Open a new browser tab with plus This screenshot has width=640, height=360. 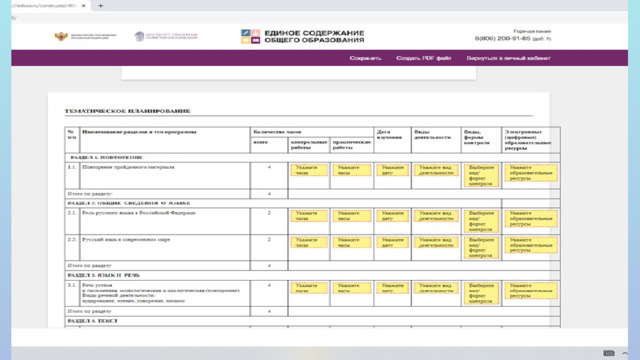click(x=100, y=6)
